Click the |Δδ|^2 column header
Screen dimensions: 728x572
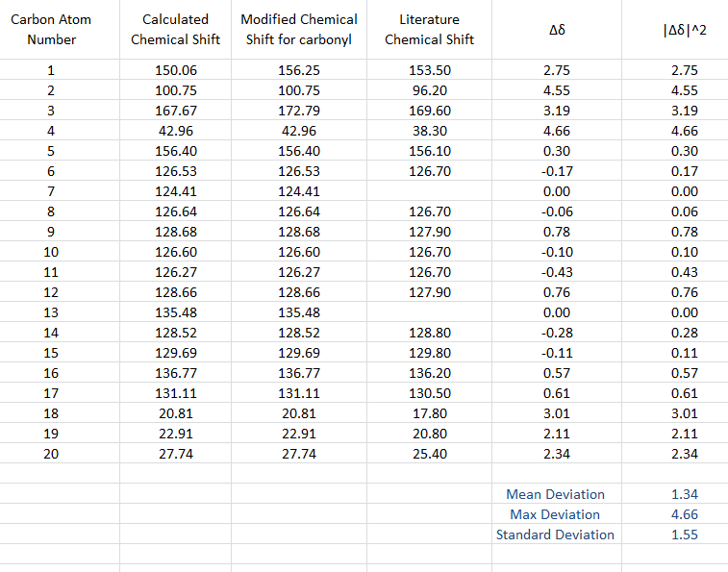pos(684,30)
